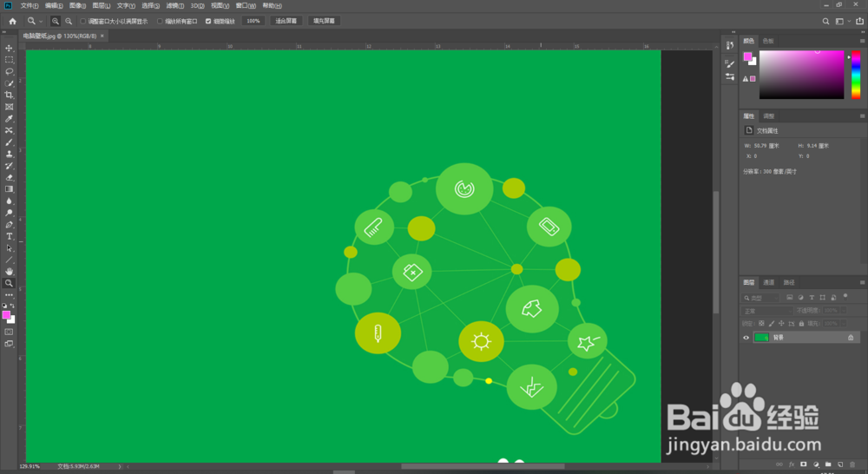Select the Type tool
The height and width of the screenshot is (474, 868).
pyautogui.click(x=9, y=236)
